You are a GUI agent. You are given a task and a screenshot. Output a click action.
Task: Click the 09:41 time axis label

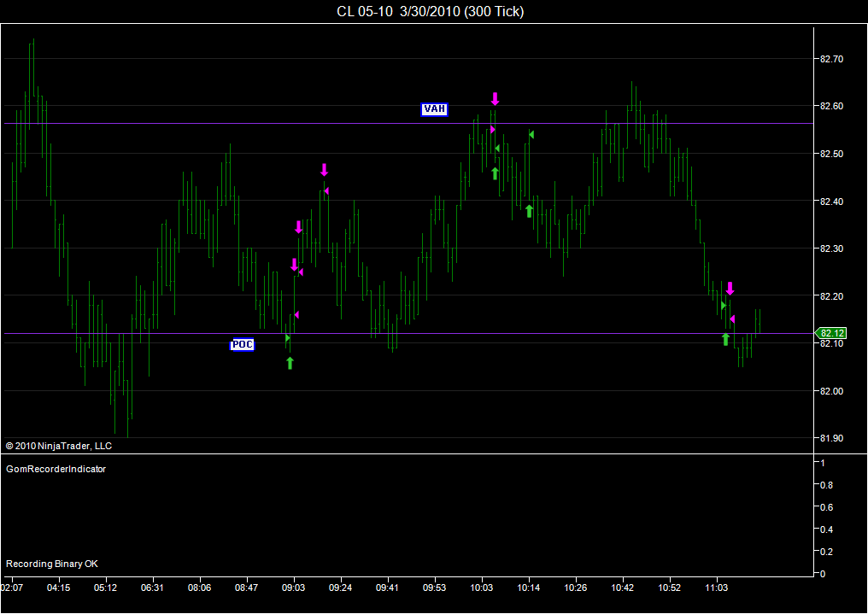click(388, 588)
